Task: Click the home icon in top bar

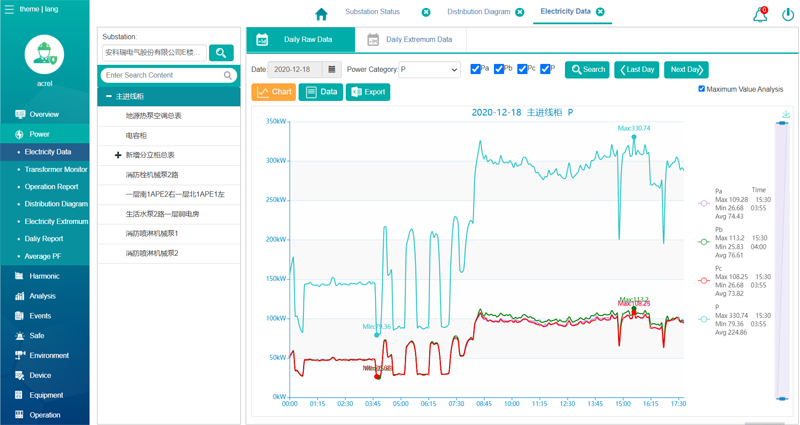Action: pyautogui.click(x=321, y=13)
